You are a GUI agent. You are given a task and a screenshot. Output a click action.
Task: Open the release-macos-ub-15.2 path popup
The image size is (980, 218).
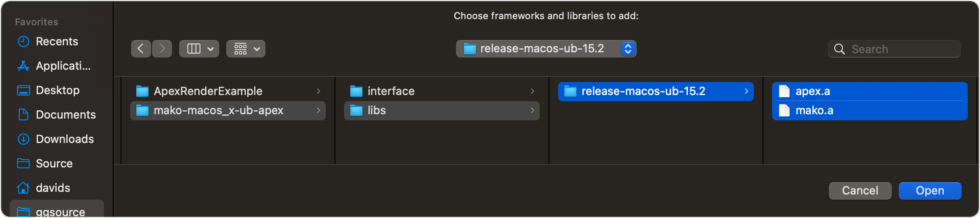[x=545, y=48]
